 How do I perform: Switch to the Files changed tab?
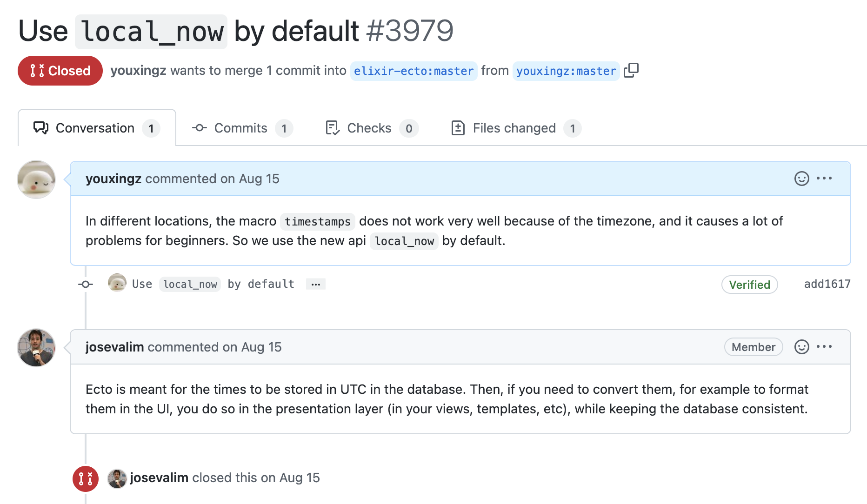[516, 128]
